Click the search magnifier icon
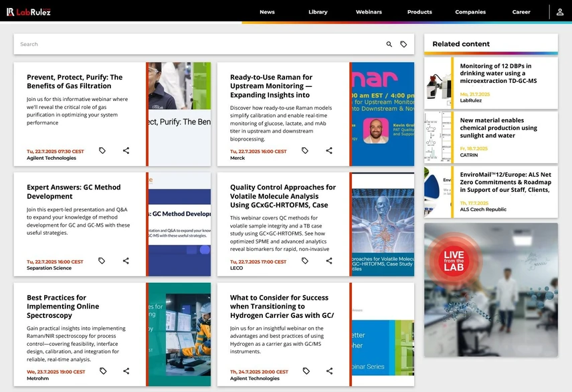The height and width of the screenshot is (392, 572). 389,44
